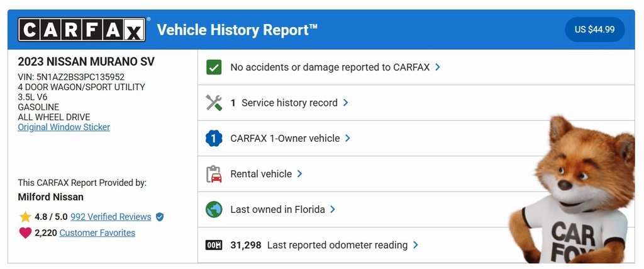Expand the Last owned in Florida chevron
The image size is (644, 269).
(333, 209)
